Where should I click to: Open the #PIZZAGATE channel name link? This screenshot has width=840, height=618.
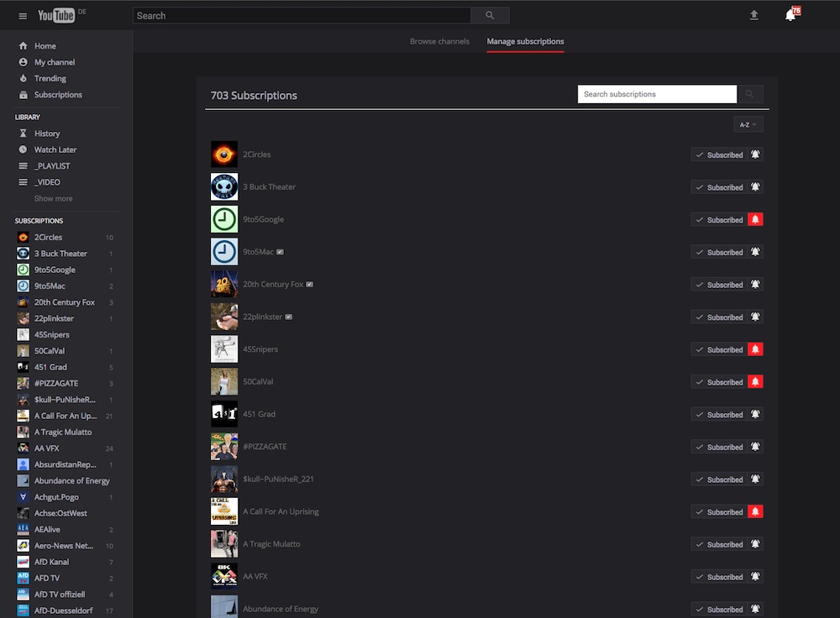coord(265,447)
